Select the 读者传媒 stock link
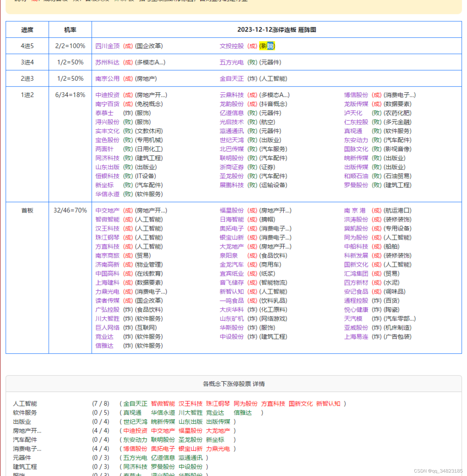467x476 pixels. point(107,301)
